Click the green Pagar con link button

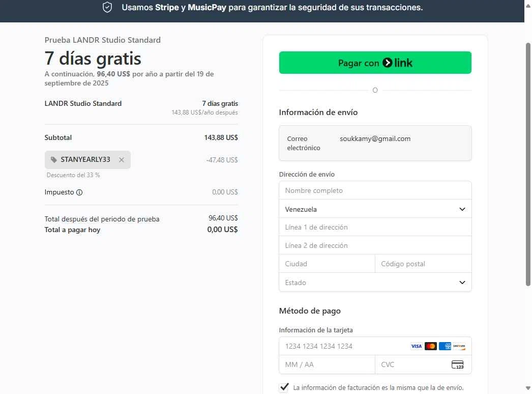coord(375,63)
